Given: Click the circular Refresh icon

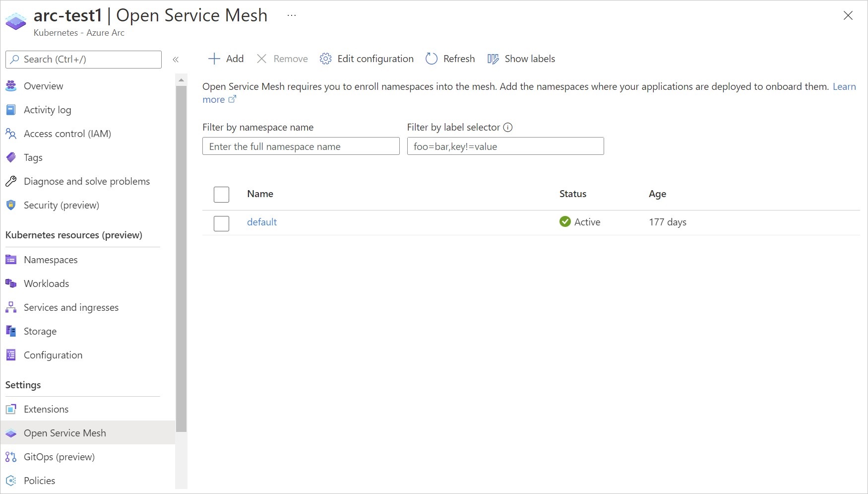Looking at the screenshot, I should tap(432, 59).
